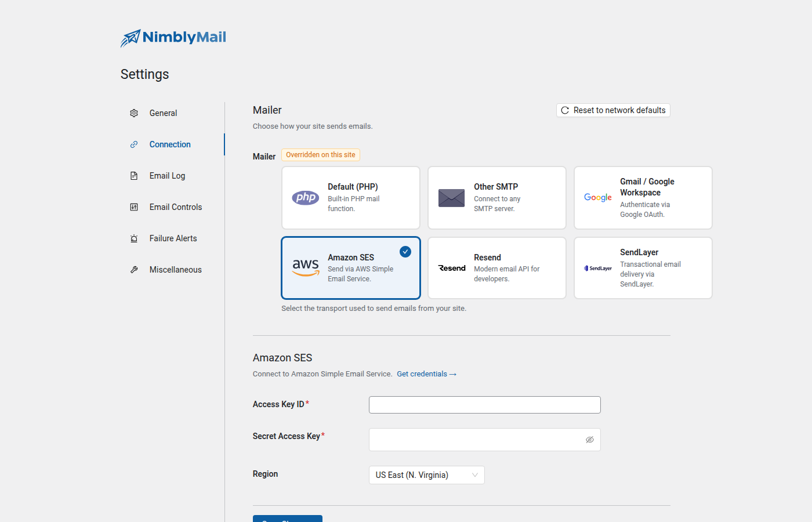This screenshot has height=522, width=812.
Task: Click the reset circular arrow icon
Action: pos(565,110)
